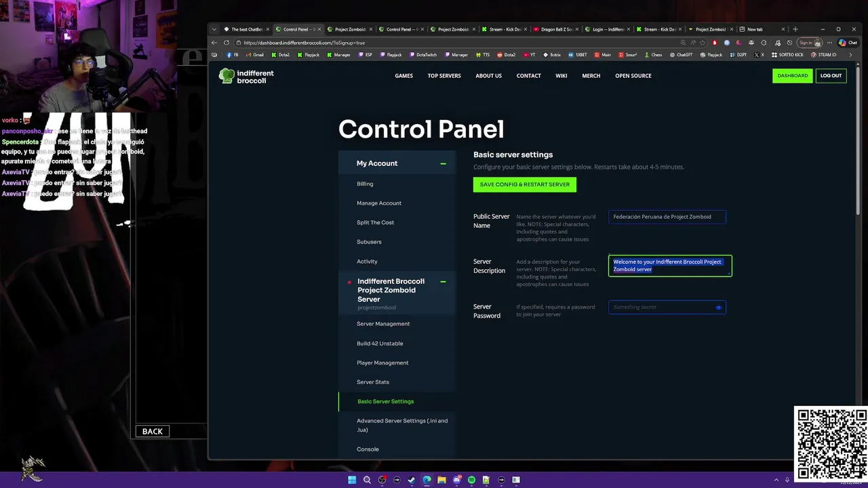Click the browser Sign in button
The height and width of the screenshot is (488, 868).
coord(810,43)
